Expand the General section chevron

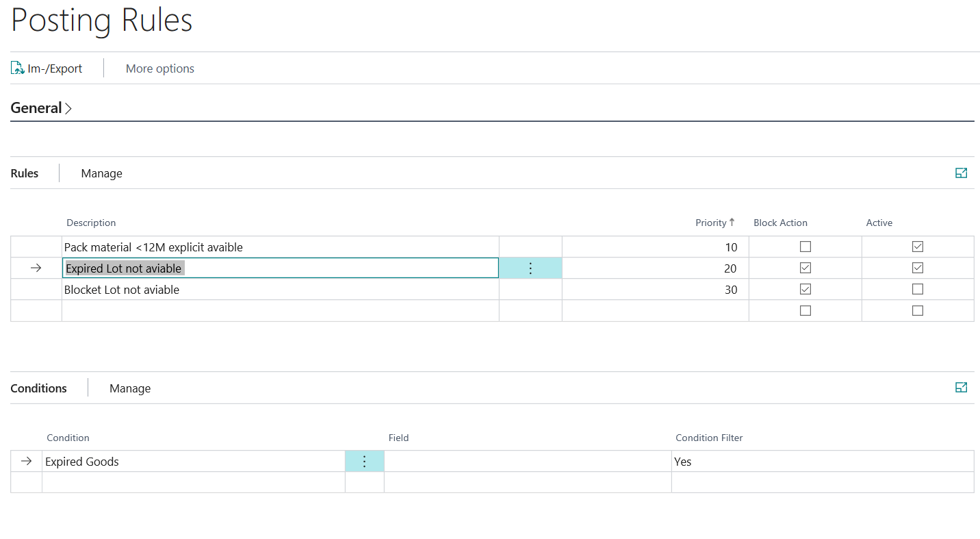pyautogui.click(x=68, y=108)
